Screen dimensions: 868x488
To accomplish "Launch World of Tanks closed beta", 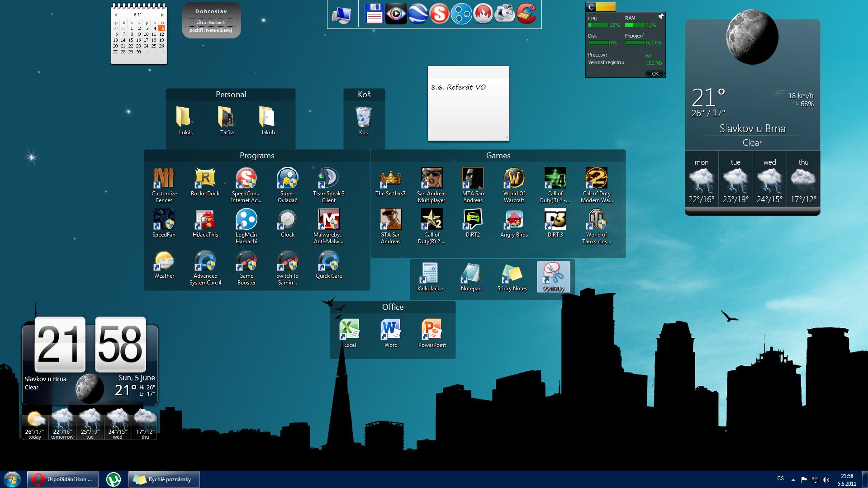I will 596,226.
